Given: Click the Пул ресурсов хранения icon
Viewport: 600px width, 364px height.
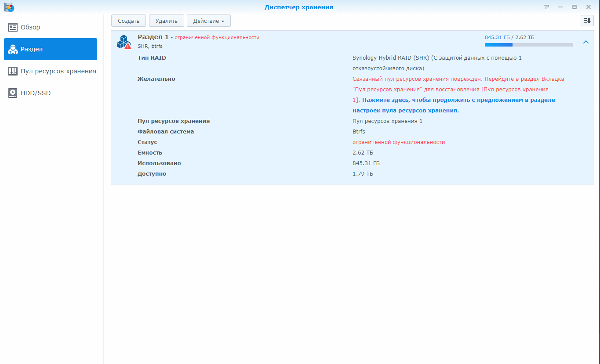Looking at the screenshot, I should [x=13, y=71].
